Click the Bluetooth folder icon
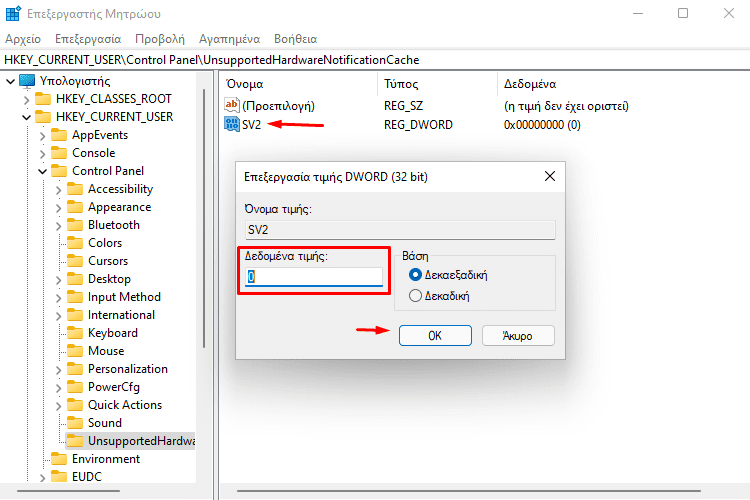The height and width of the screenshot is (500, 750). pyautogui.click(x=75, y=225)
